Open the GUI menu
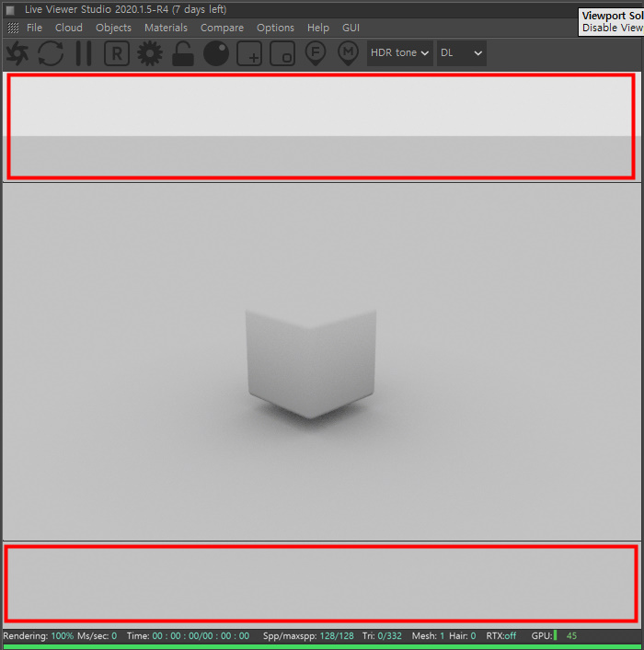 tap(351, 28)
